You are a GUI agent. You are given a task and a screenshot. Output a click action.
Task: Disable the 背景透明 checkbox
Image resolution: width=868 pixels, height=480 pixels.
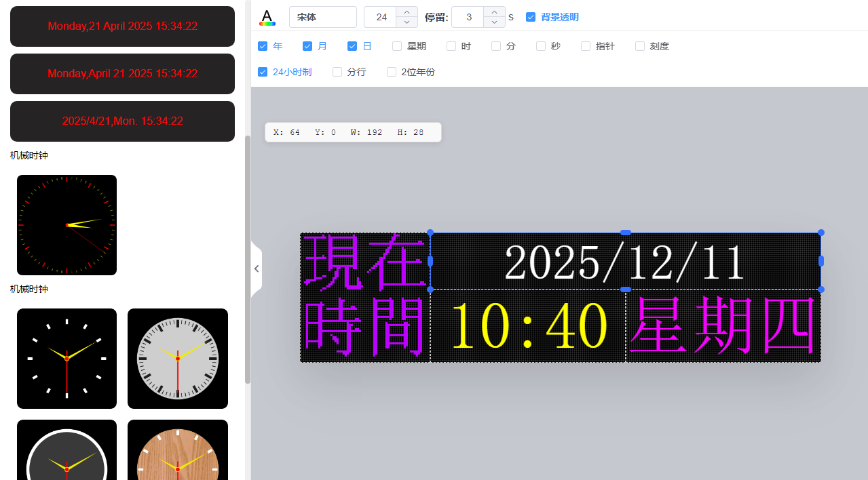coord(531,17)
